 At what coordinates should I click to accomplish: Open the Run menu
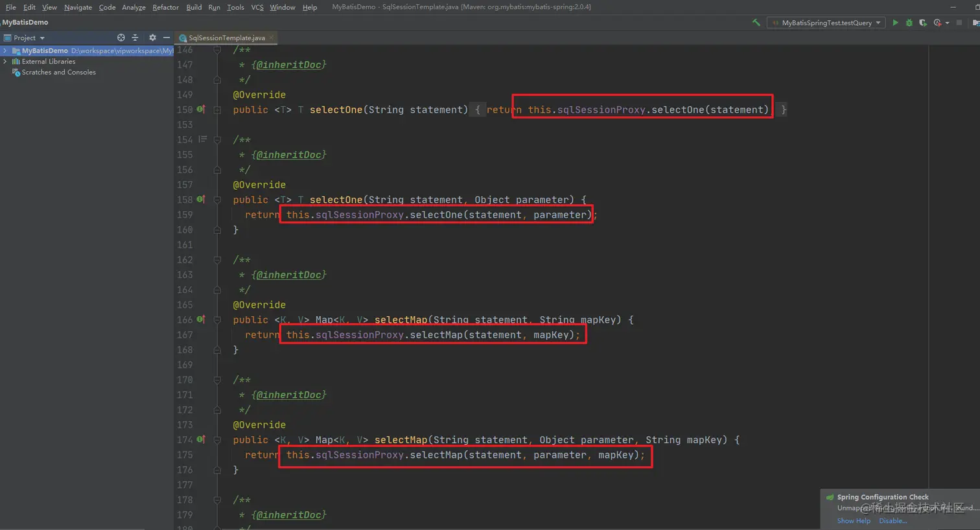[214, 7]
